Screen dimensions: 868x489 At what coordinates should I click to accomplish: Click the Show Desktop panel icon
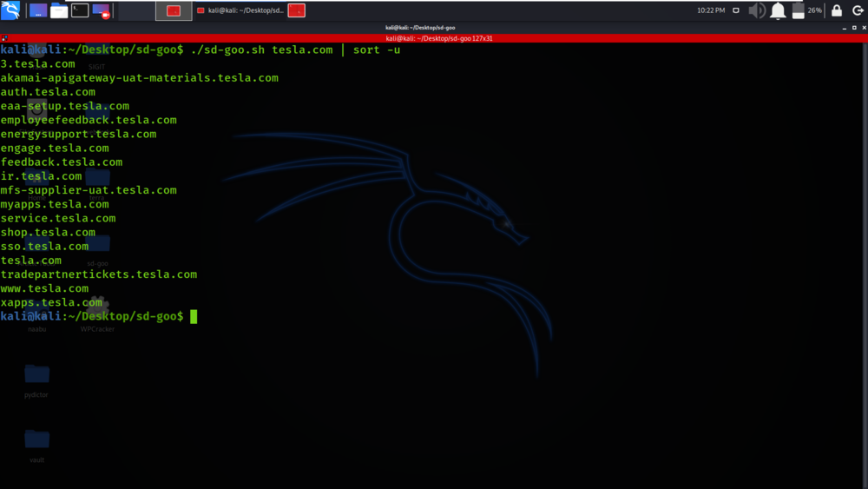(x=37, y=10)
